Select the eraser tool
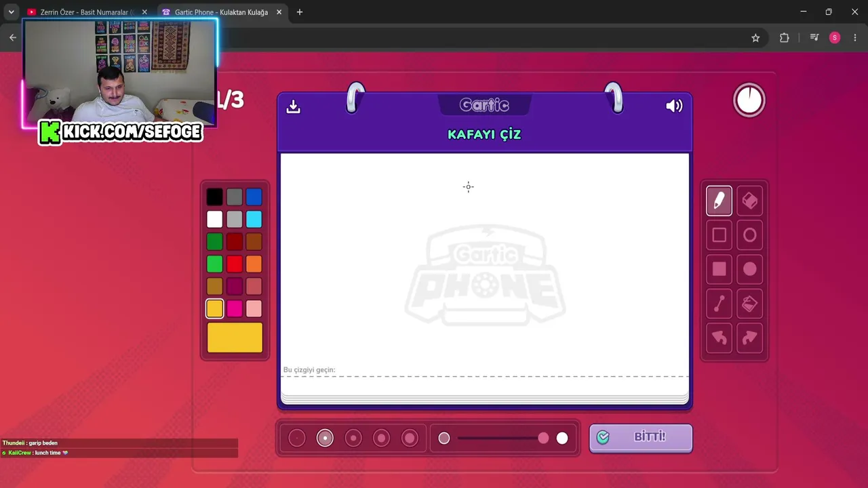 [749, 201]
